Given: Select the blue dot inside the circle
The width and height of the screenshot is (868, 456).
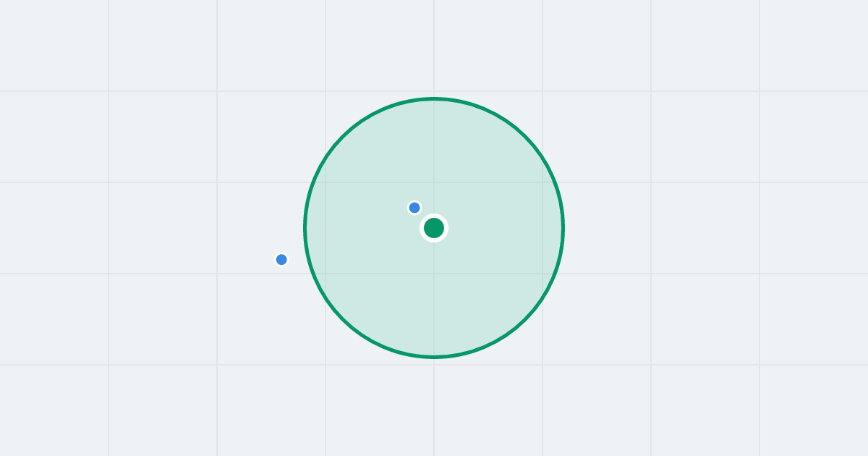Looking at the screenshot, I should tap(414, 208).
